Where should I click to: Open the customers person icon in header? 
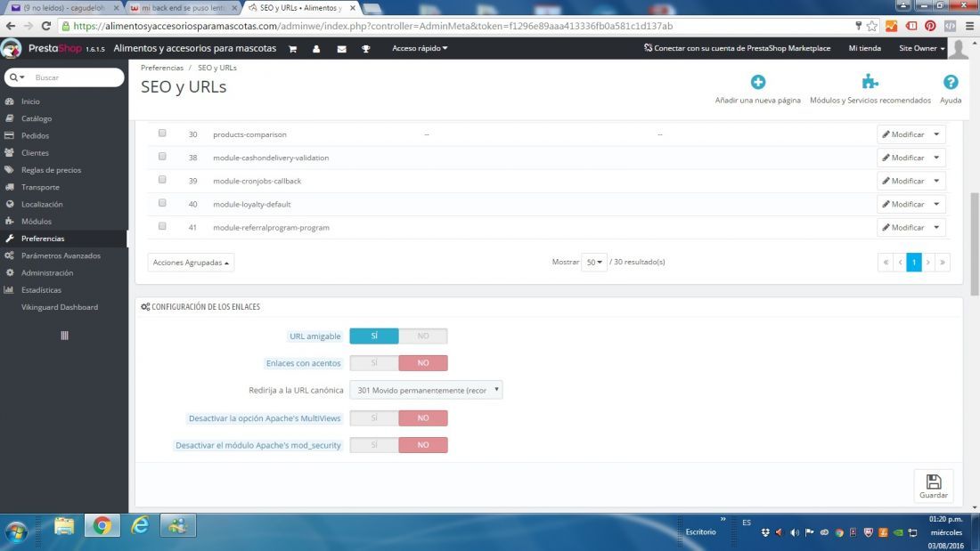pos(316,49)
